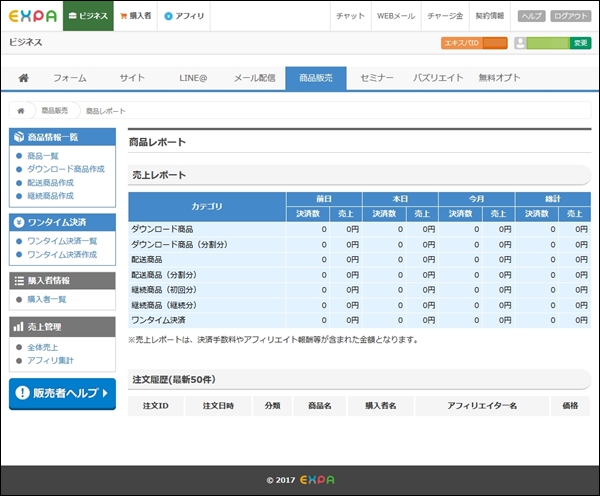Click the 継続商品（初回分） row label
Screen dimensions: 600x496
click(164, 290)
